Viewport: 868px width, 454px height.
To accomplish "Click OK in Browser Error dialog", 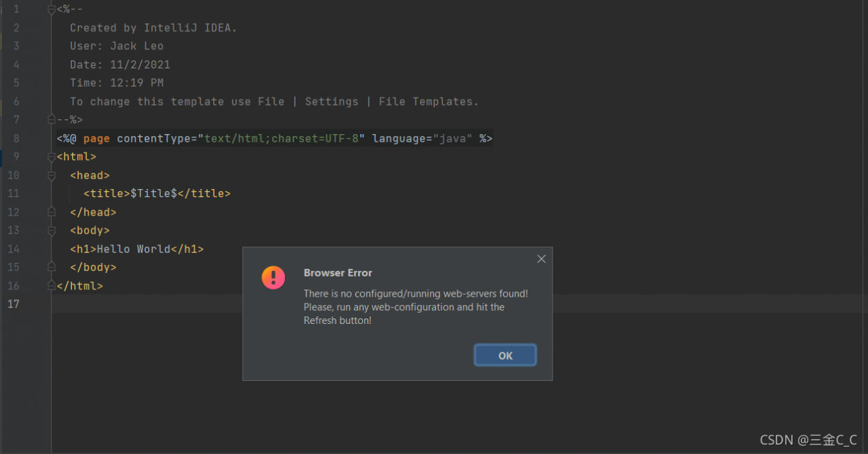I will click(x=505, y=355).
